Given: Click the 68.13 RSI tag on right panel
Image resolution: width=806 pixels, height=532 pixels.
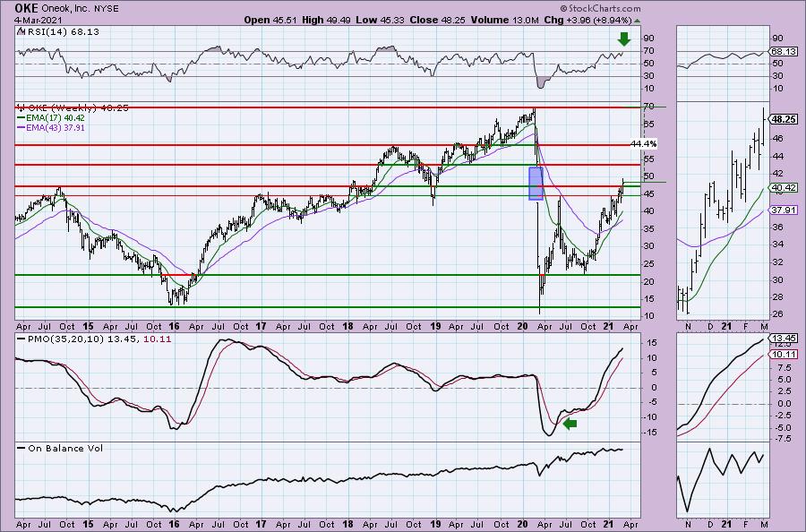Looking at the screenshot, I should click(785, 51).
